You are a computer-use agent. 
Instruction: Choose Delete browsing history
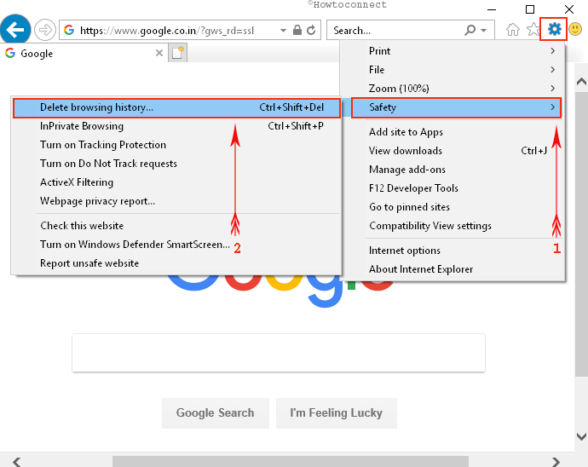coord(177,108)
